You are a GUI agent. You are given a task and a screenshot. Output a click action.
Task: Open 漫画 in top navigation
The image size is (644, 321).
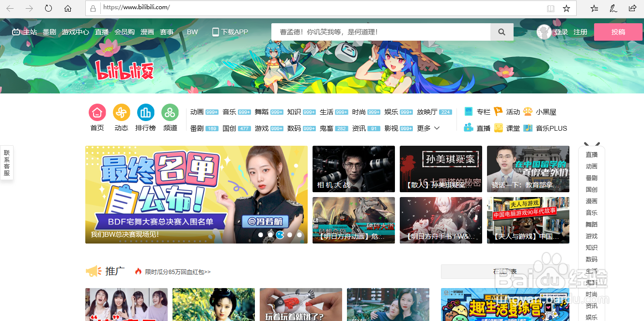(147, 32)
